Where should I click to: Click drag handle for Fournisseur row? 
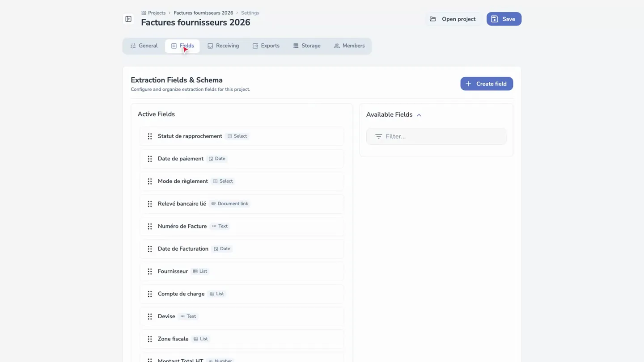(x=150, y=271)
